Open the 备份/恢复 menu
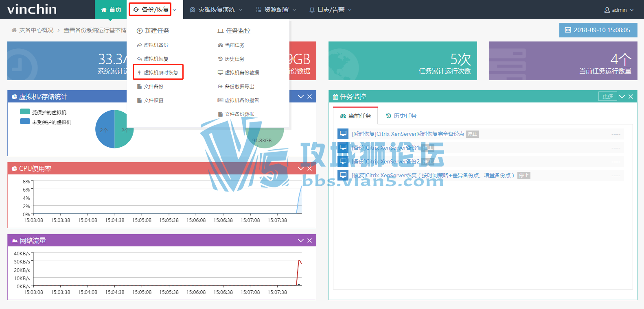644x309 pixels. (x=155, y=9)
